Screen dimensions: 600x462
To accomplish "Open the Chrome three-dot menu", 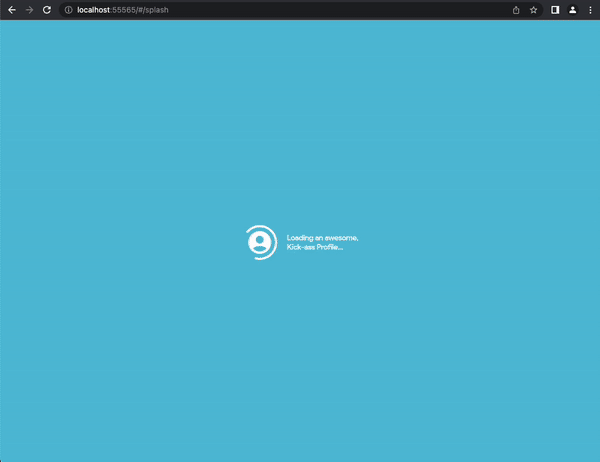I will point(590,10).
